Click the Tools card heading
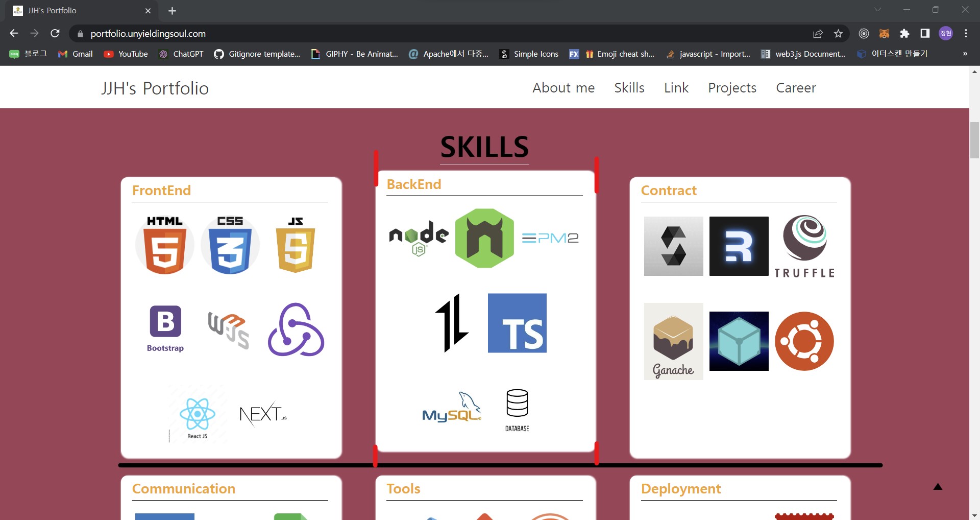980x520 pixels. (403, 489)
